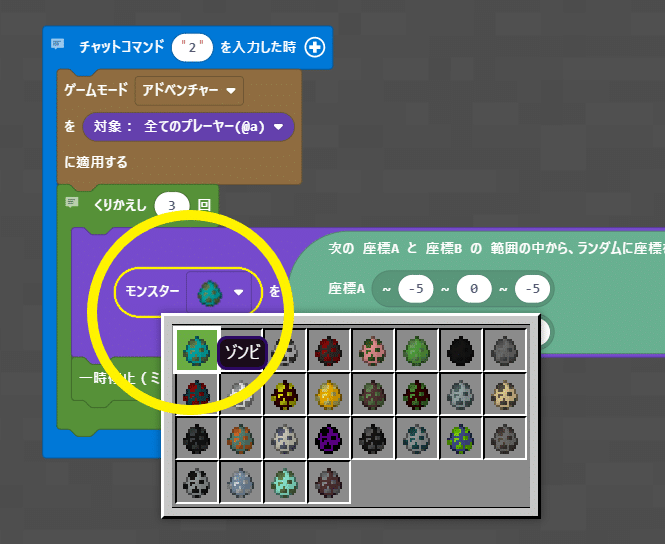Pick the plain green creeper egg

tap(416, 351)
